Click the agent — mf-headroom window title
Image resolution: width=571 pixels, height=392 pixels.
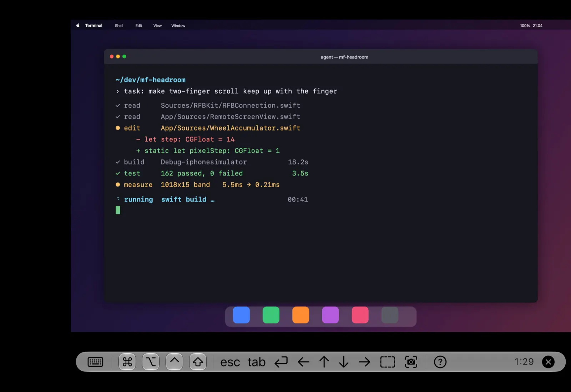pos(344,57)
